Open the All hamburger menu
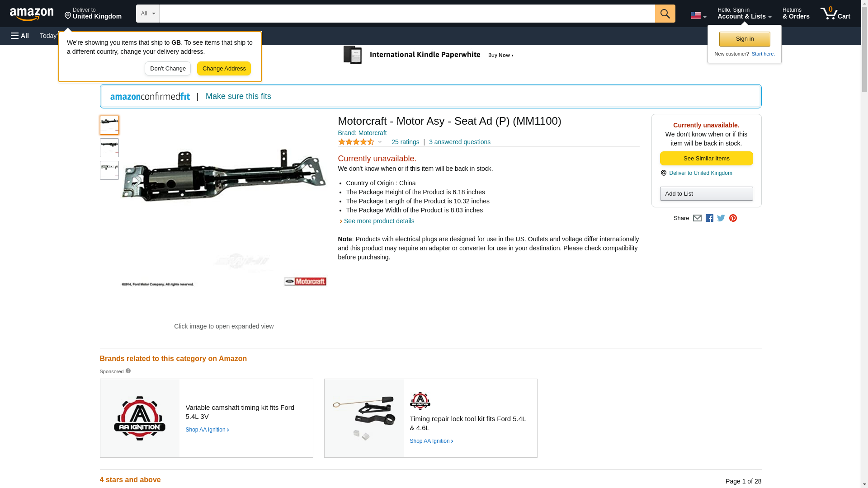868x488 pixels. click(20, 36)
